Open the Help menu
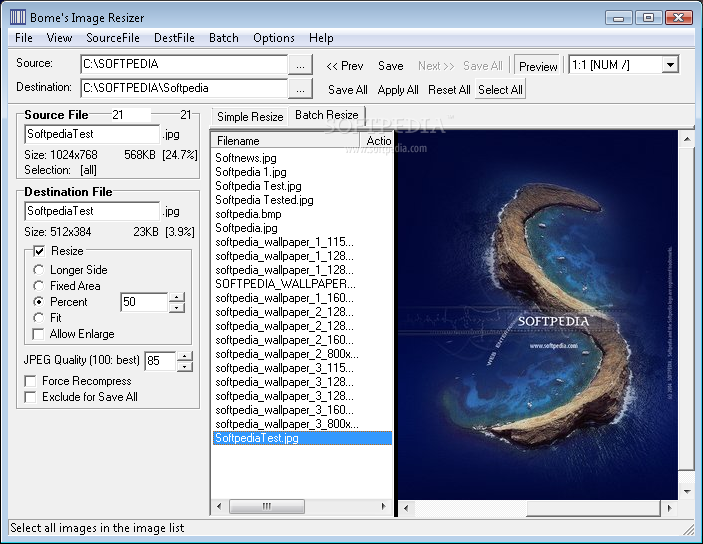This screenshot has width=703, height=544. coord(321,38)
